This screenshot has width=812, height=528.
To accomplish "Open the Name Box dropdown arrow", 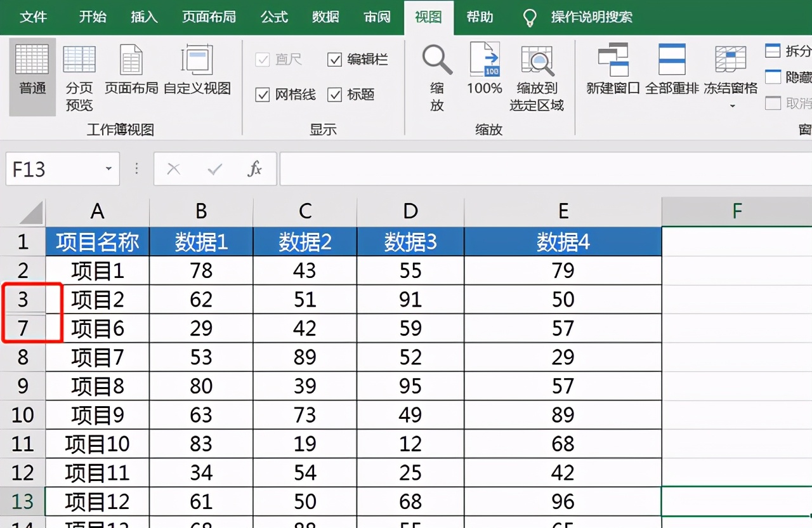I will coord(107,169).
